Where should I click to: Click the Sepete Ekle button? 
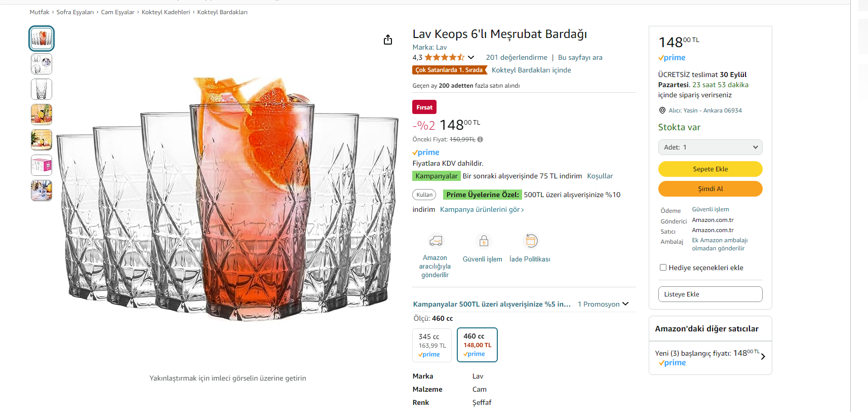pyautogui.click(x=710, y=169)
